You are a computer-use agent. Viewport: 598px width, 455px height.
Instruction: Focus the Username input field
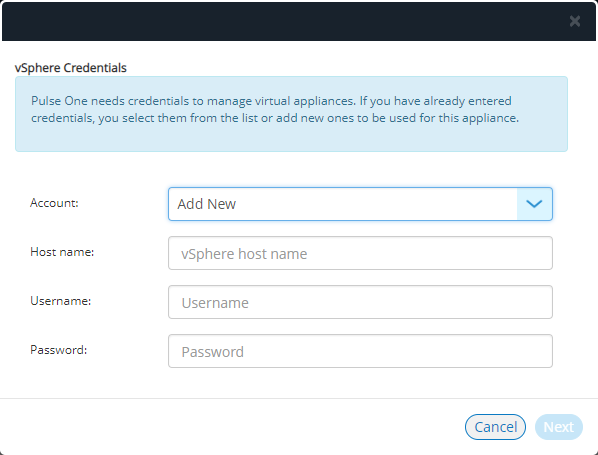[x=360, y=302]
